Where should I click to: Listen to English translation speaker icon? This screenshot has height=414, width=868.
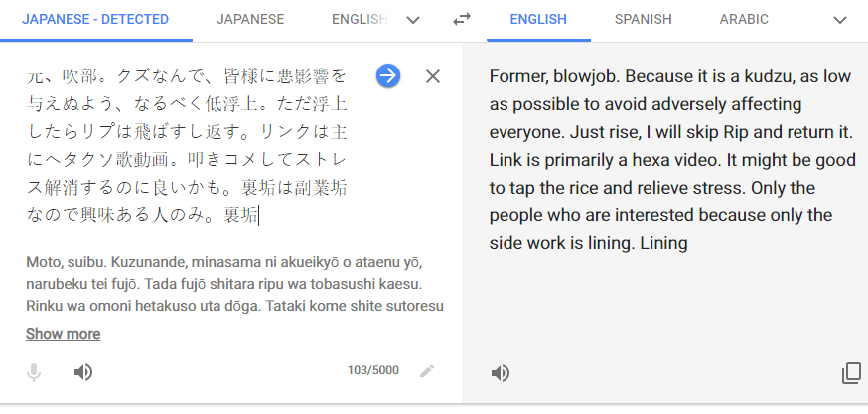[501, 373]
